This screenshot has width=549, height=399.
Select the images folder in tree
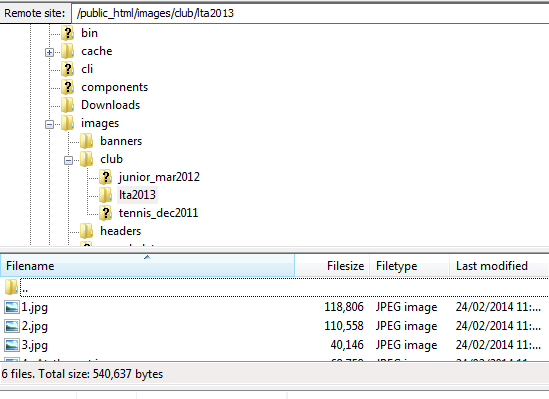pyautogui.click(x=100, y=123)
